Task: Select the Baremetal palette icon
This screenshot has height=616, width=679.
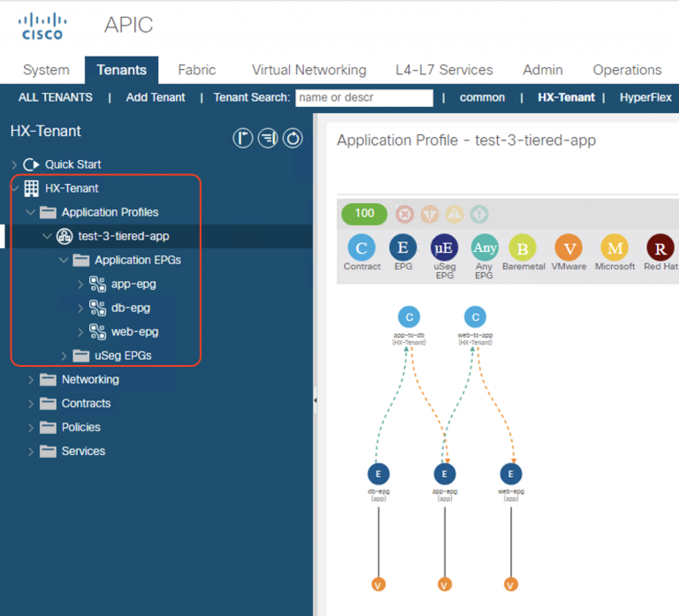Action: point(523,247)
